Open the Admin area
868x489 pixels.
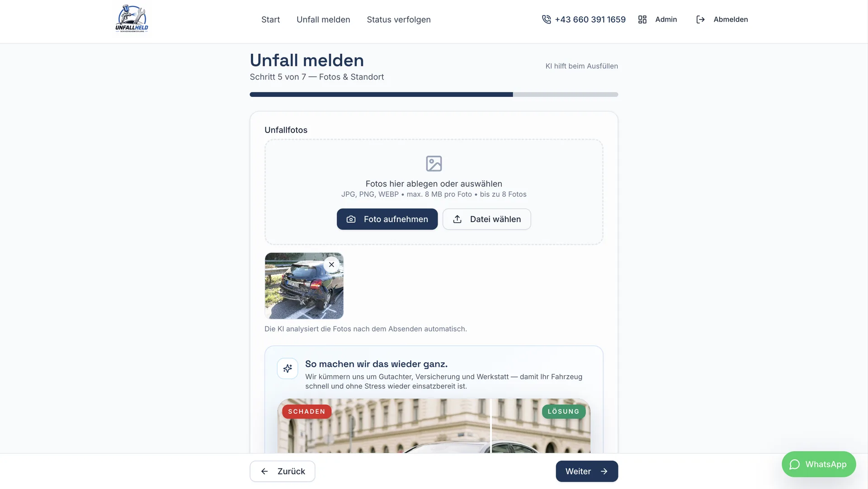pyautogui.click(x=666, y=19)
